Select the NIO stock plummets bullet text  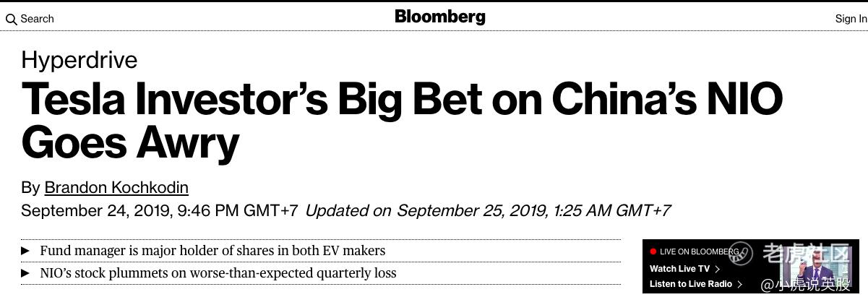[218, 273]
